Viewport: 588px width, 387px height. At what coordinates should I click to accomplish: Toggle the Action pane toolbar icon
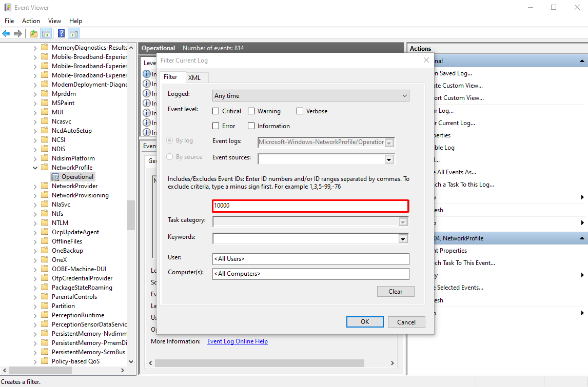tap(74, 33)
